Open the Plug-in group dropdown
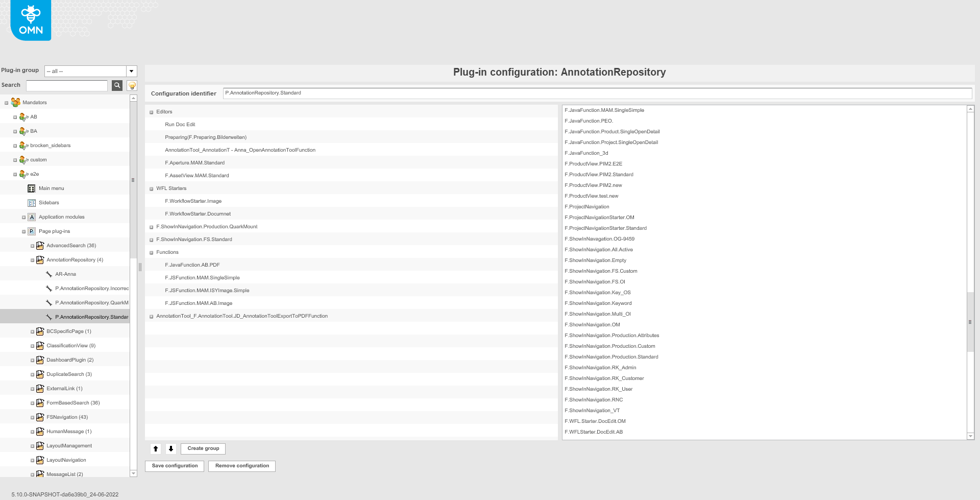The width and height of the screenshot is (980, 500). 131,71
